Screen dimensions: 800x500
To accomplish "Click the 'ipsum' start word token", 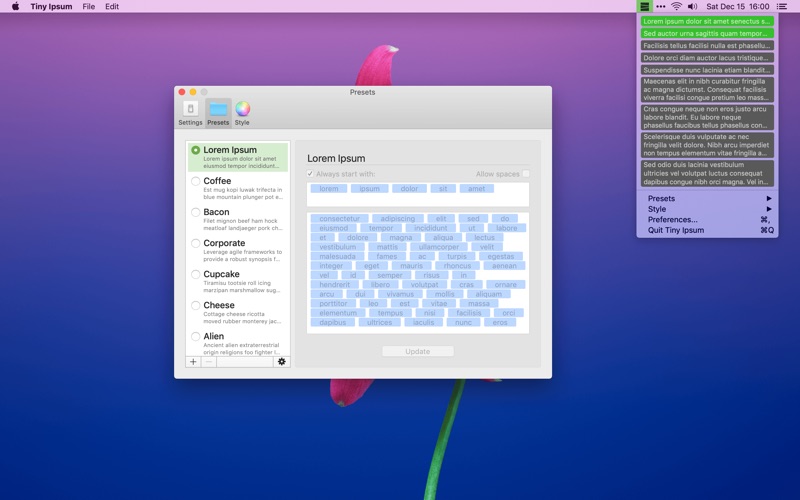I will coord(369,189).
